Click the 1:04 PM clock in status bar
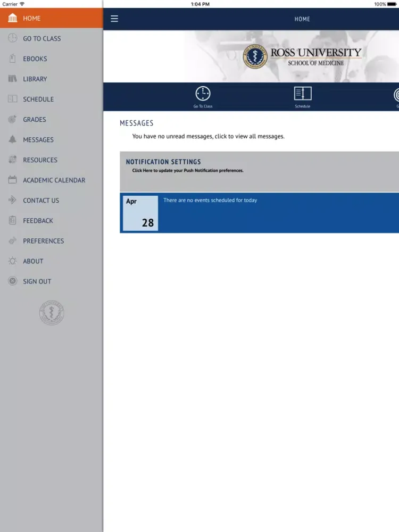 (x=200, y=4)
